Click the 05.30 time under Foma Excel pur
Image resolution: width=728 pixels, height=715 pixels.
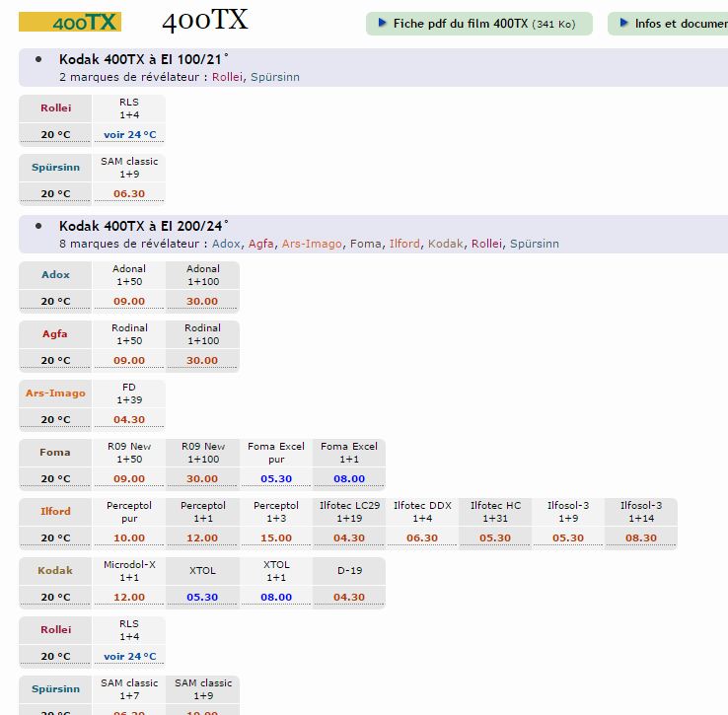click(x=276, y=479)
